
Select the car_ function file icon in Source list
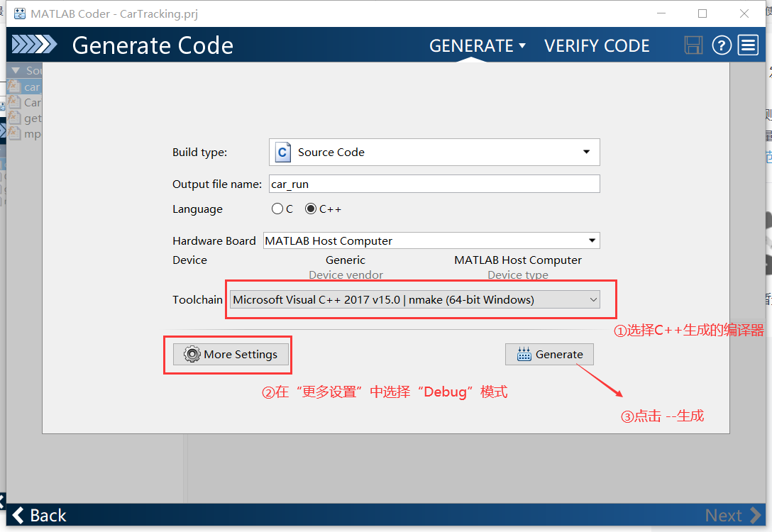16,87
